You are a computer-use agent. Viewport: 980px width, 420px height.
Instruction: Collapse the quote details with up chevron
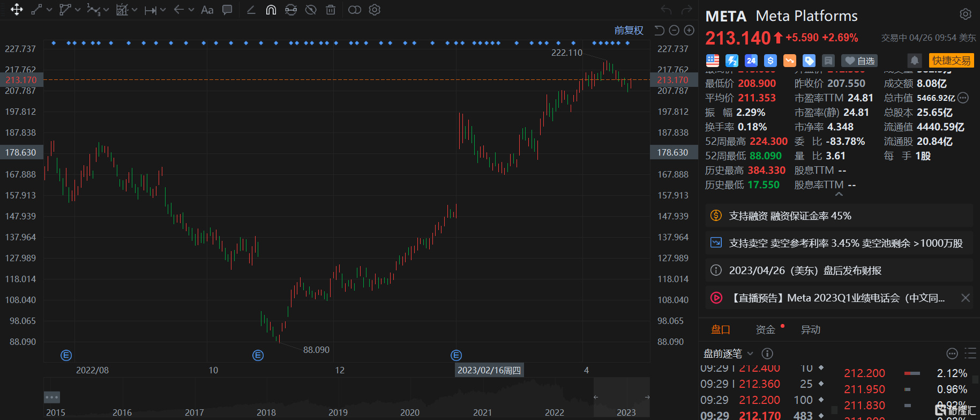pyautogui.click(x=839, y=194)
